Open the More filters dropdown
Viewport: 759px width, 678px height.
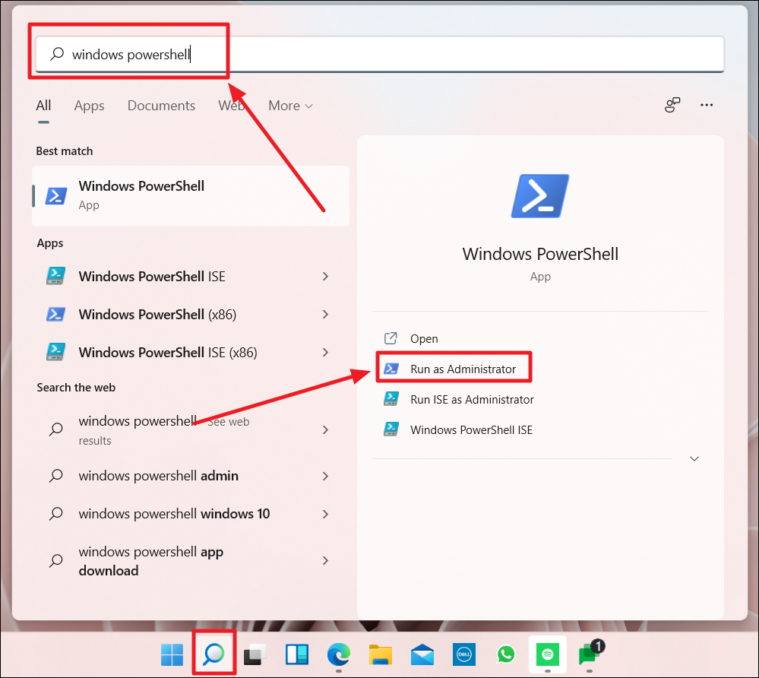pyautogui.click(x=290, y=105)
